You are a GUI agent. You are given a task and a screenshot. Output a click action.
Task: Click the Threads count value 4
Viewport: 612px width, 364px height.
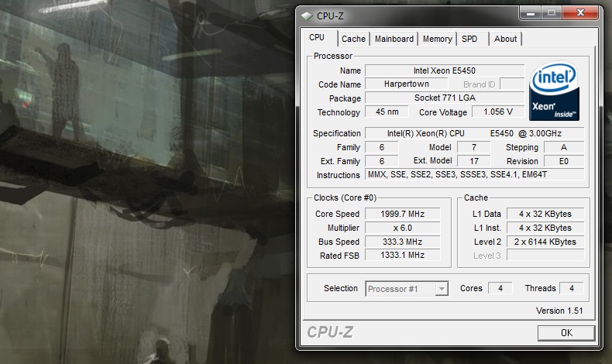[572, 288]
